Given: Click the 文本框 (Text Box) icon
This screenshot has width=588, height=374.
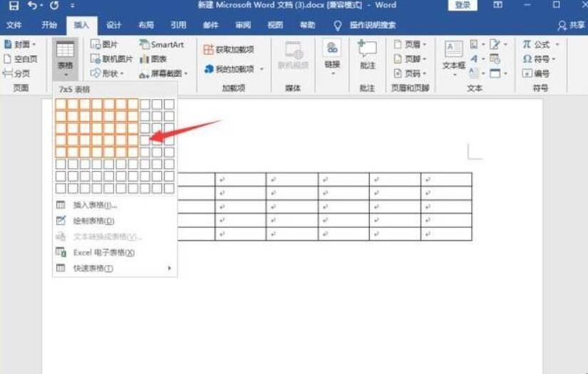Looking at the screenshot, I should tap(454, 58).
